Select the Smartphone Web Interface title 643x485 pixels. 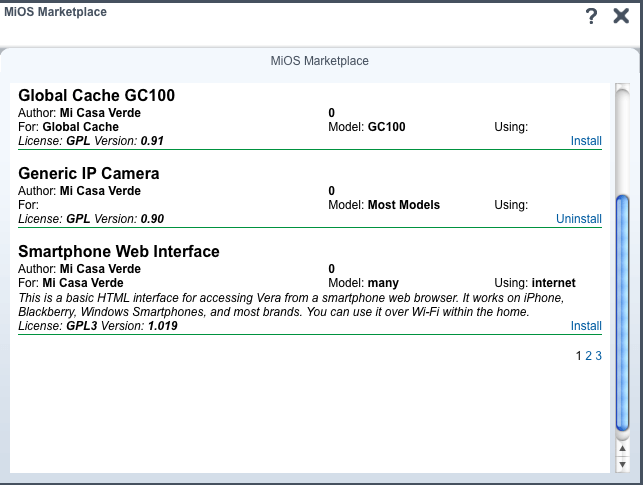pos(119,251)
